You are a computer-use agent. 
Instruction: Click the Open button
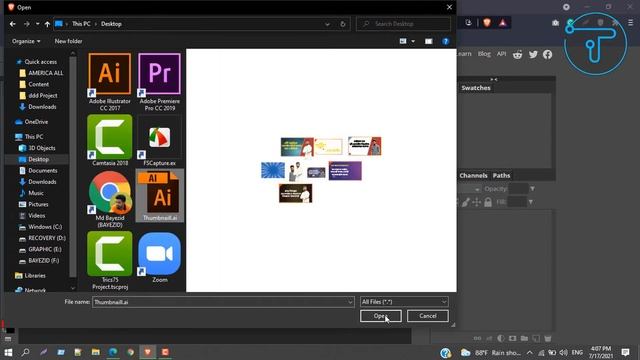coord(380,316)
